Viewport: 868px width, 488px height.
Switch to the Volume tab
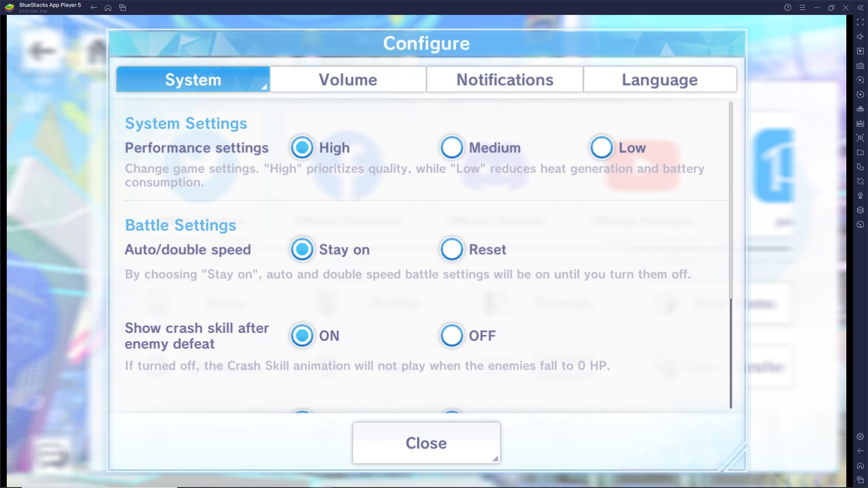(x=348, y=79)
